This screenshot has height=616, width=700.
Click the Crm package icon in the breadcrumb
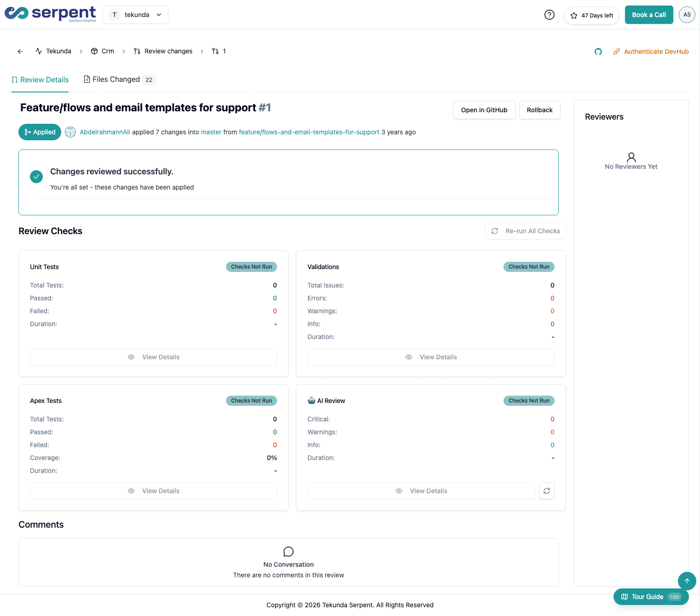tap(95, 51)
